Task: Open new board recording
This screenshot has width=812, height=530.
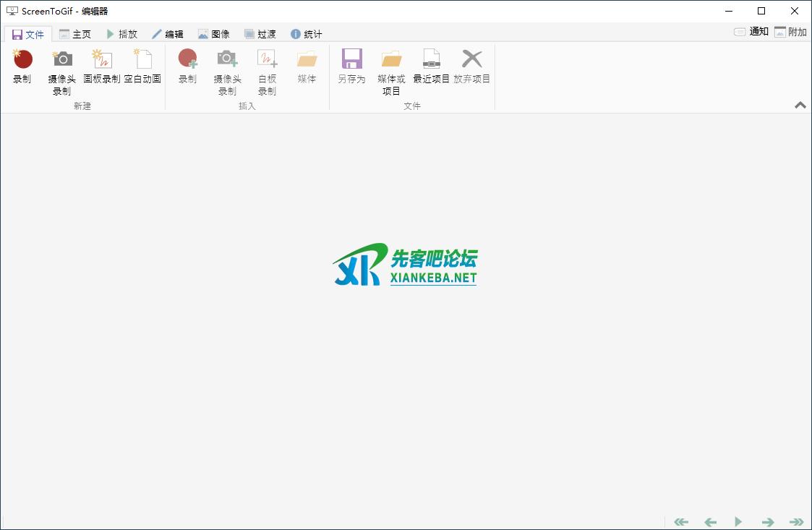Action: [102, 60]
